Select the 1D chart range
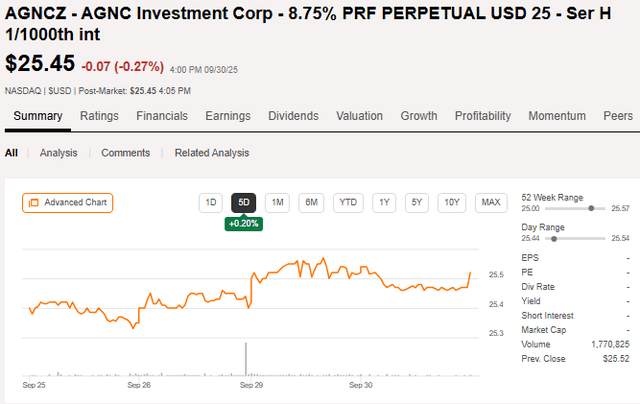The width and height of the screenshot is (640, 404). tap(210, 203)
